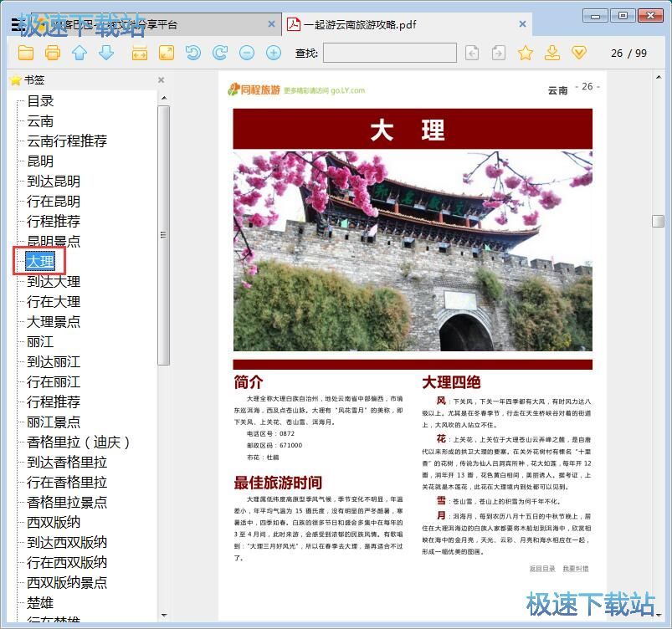Print the current document

pos(52,52)
